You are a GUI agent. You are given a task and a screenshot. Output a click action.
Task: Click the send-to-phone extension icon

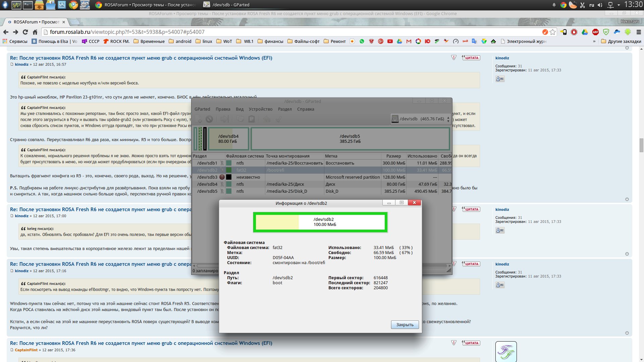pyautogui.click(x=563, y=32)
